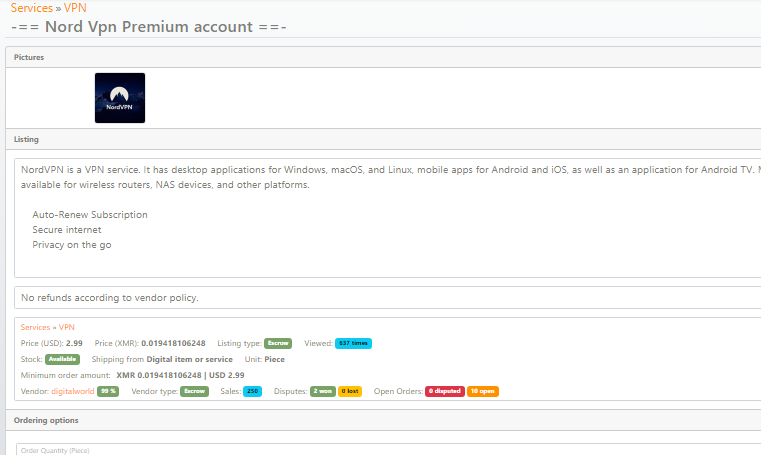Click the Escrow listing type badge
The image size is (761, 455).
[x=278, y=343]
